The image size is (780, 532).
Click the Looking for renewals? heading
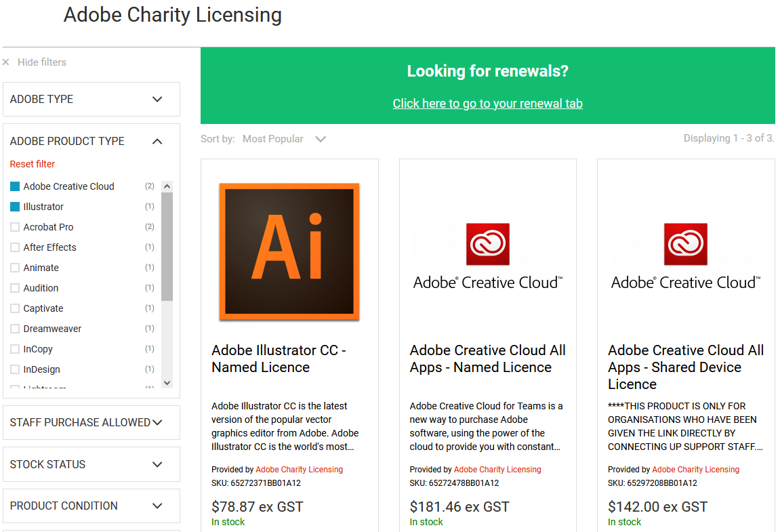487,70
